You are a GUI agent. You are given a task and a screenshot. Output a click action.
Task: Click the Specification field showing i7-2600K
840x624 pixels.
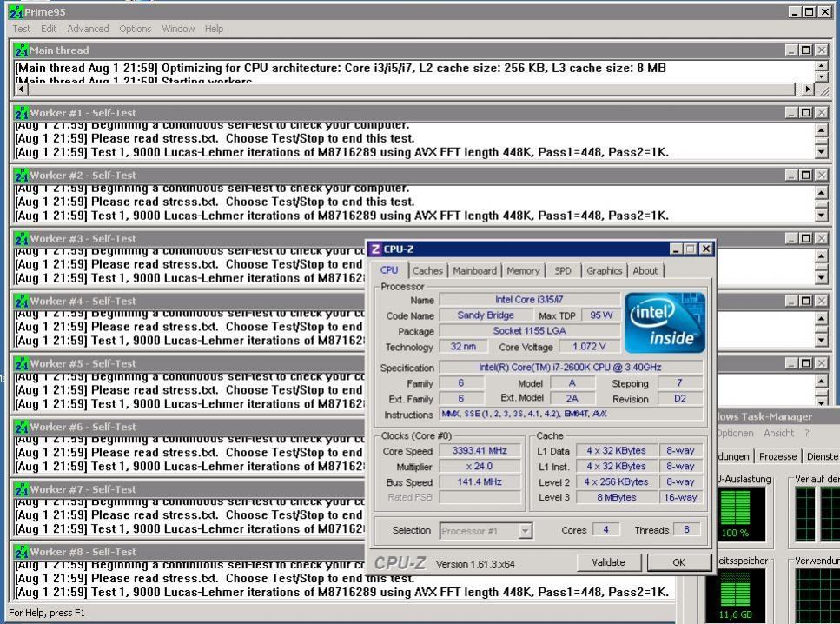(571, 368)
